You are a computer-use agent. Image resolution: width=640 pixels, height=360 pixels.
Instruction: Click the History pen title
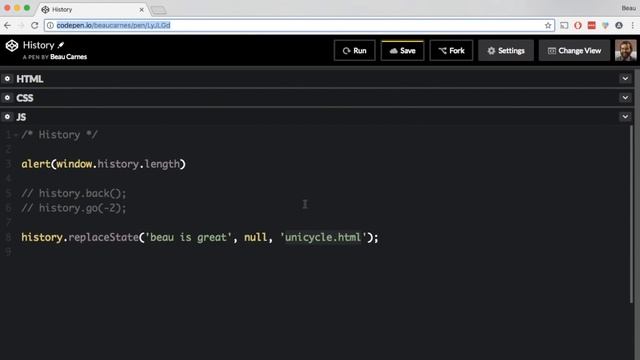click(38, 45)
